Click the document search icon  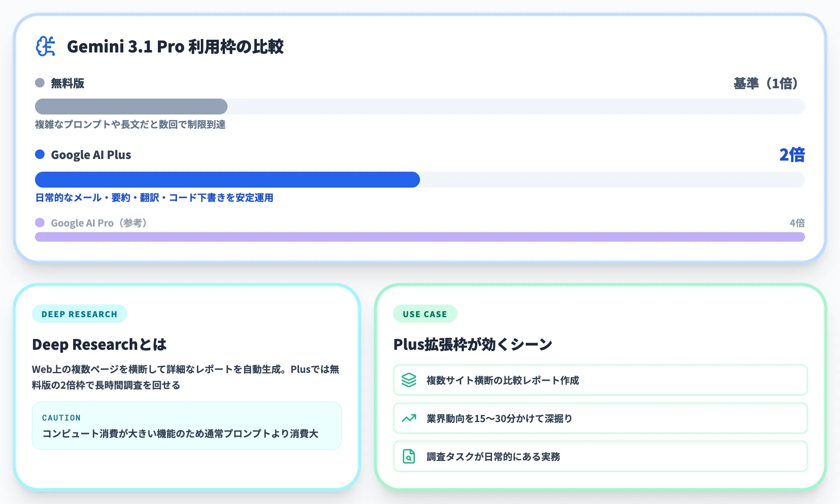tap(408, 456)
